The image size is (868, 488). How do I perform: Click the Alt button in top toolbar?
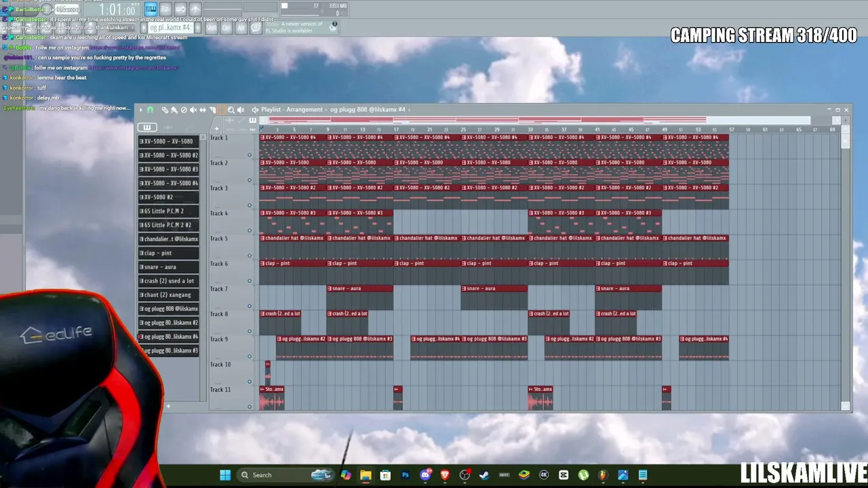tap(241, 28)
